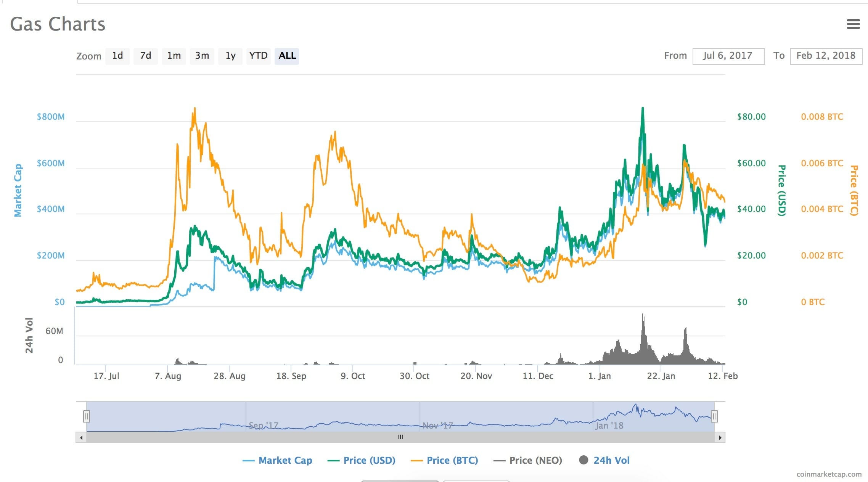This screenshot has width=868, height=482.
Task: Click the navigator scrollbar thumb grip
Action: [x=400, y=437]
